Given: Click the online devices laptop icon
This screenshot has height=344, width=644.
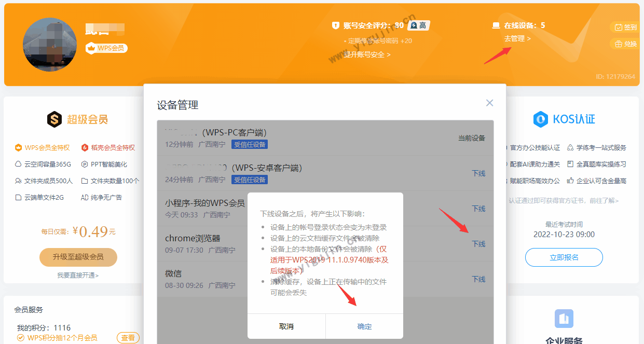Looking at the screenshot, I should pos(496,25).
